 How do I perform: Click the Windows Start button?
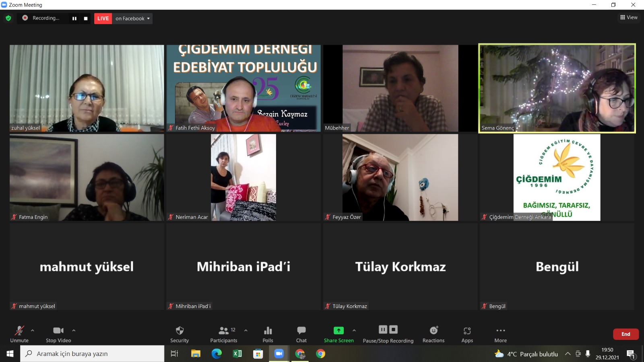coord(10,354)
